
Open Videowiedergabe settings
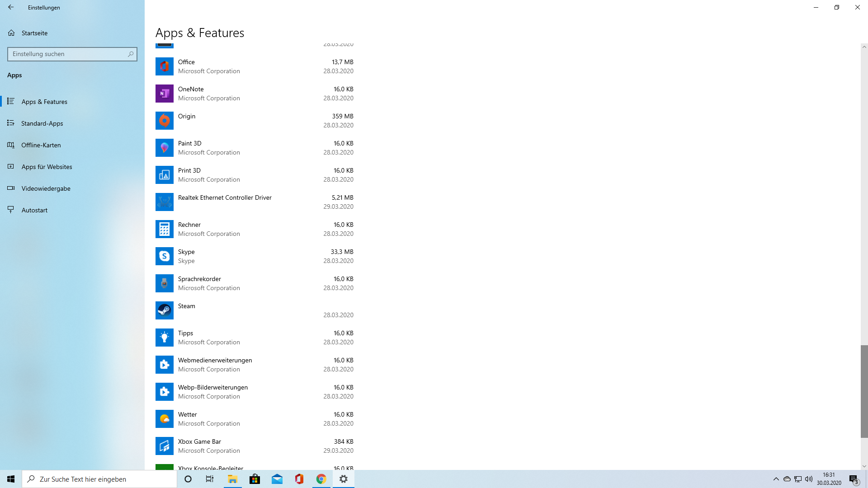[x=46, y=188]
